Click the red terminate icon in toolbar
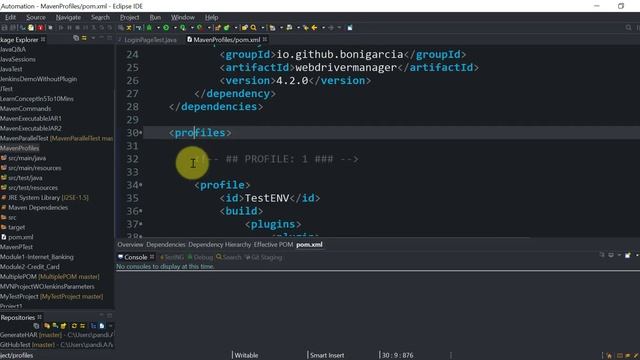 41,28
